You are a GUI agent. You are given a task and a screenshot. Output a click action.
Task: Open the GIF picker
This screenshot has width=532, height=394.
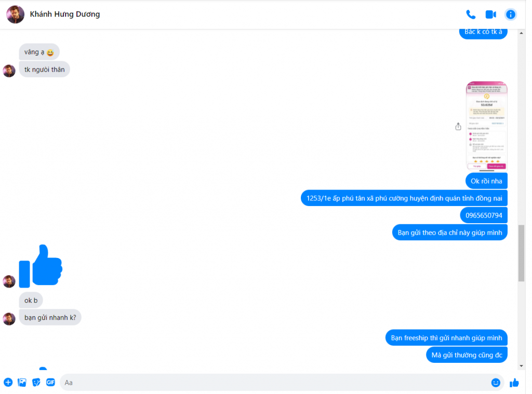coord(50,383)
